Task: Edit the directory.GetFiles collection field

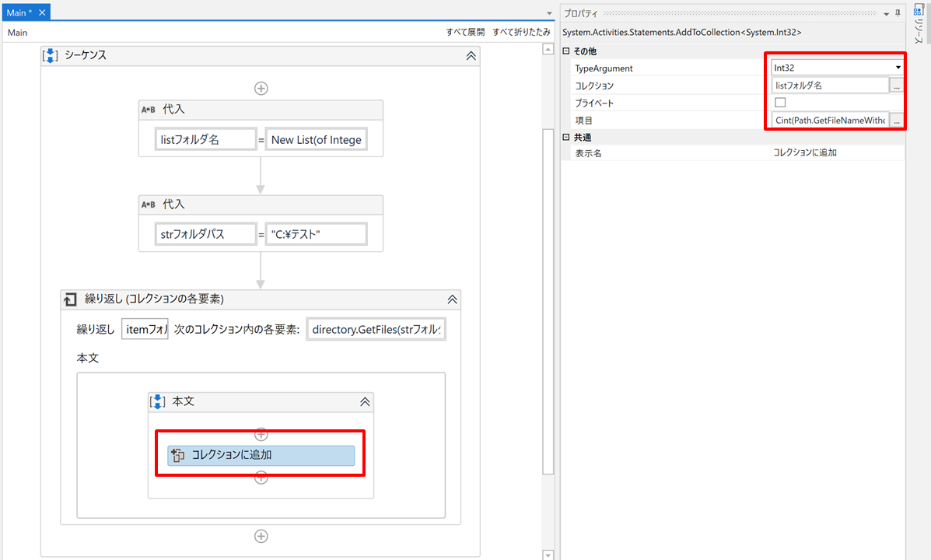Action: [x=376, y=329]
